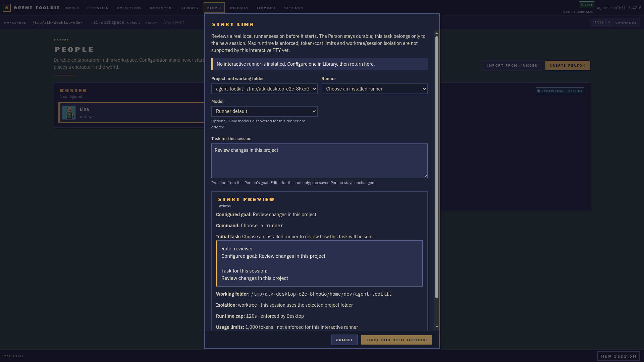Click the Create Person button
Screen dimensions: 644x362
click(568, 65)
